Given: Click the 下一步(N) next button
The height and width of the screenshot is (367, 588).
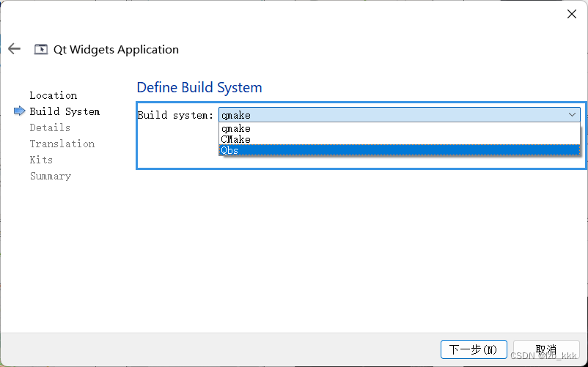Looking at the screenshot, I should [x=474, y=349].
